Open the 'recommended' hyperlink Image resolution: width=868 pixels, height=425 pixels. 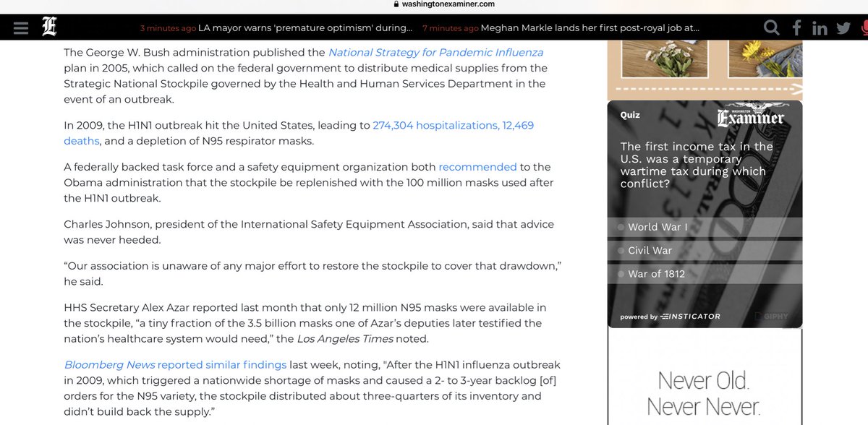coord(477,167)
